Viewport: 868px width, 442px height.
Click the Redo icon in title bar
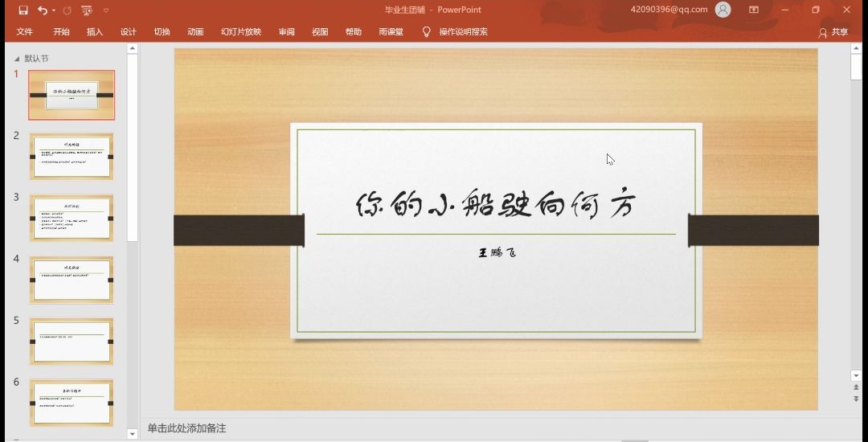point(67,10)
